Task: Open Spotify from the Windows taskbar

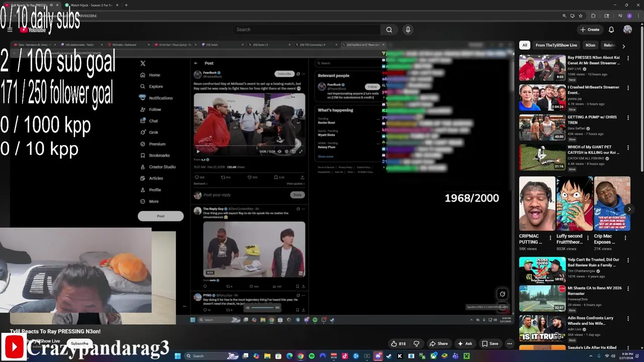Action: point(311,356)
